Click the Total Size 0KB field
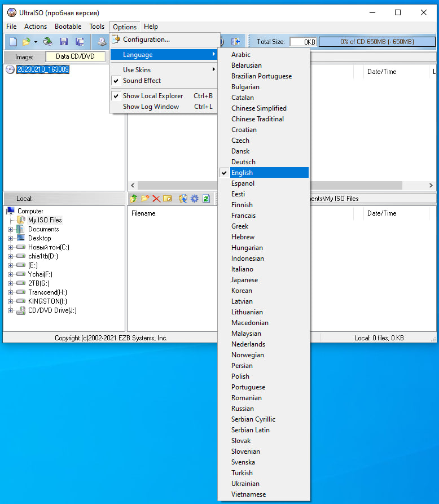439x504 pixels. click(303, 42)
